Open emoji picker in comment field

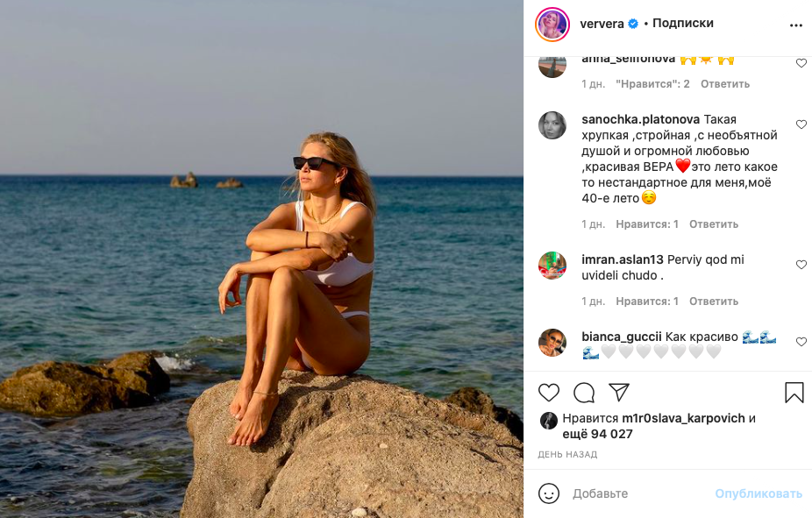click(549, 493)
